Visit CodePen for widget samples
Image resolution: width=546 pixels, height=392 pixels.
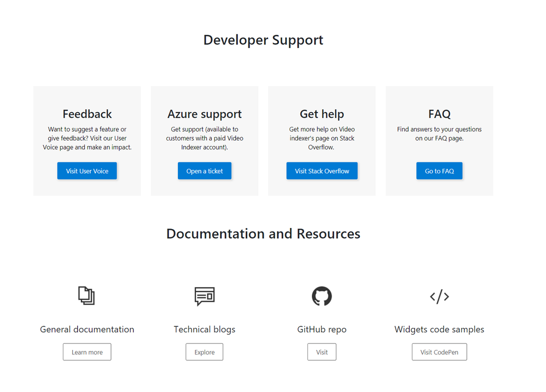point(439,352)
